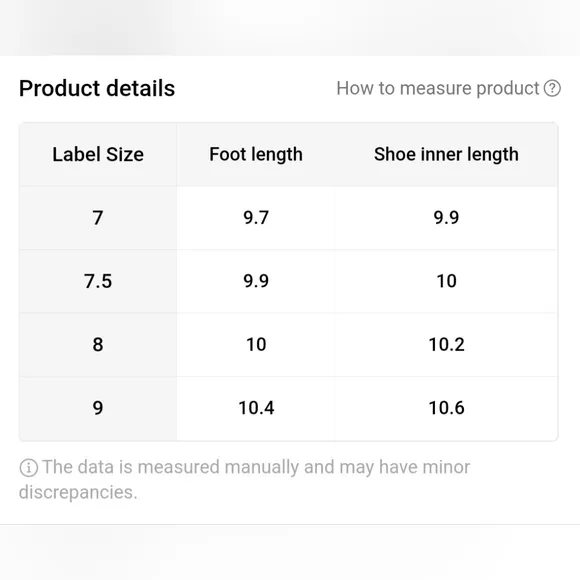Click foot length 9.9 for size 7.5
Viewport: 580px width, 580px height.
256,281
